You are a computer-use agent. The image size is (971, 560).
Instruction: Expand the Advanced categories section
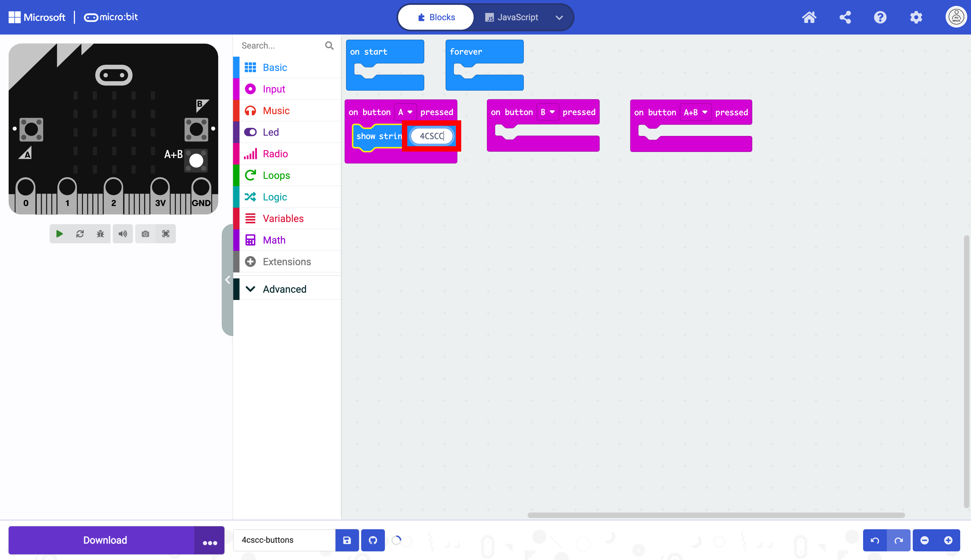coord(287,289)
